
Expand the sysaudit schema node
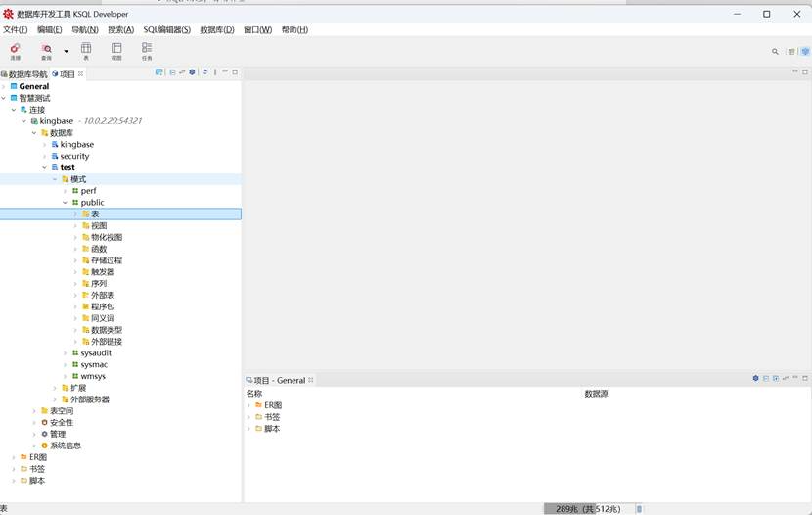[66, 353]
